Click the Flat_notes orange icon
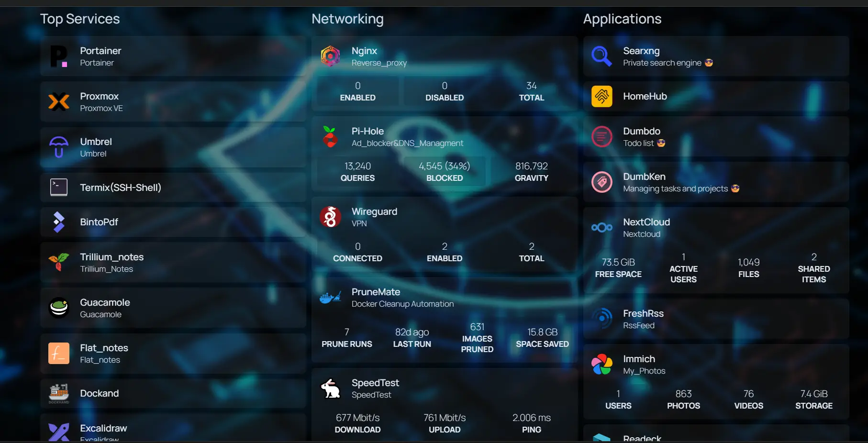This screenshot has height=443, width=868. tap(59, 354)
